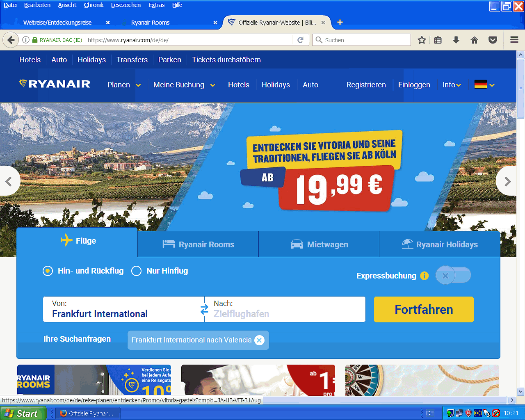Reload the page with the refresh icon
The height and width of the screenshot is (420, 525).
tap(300, 40)
